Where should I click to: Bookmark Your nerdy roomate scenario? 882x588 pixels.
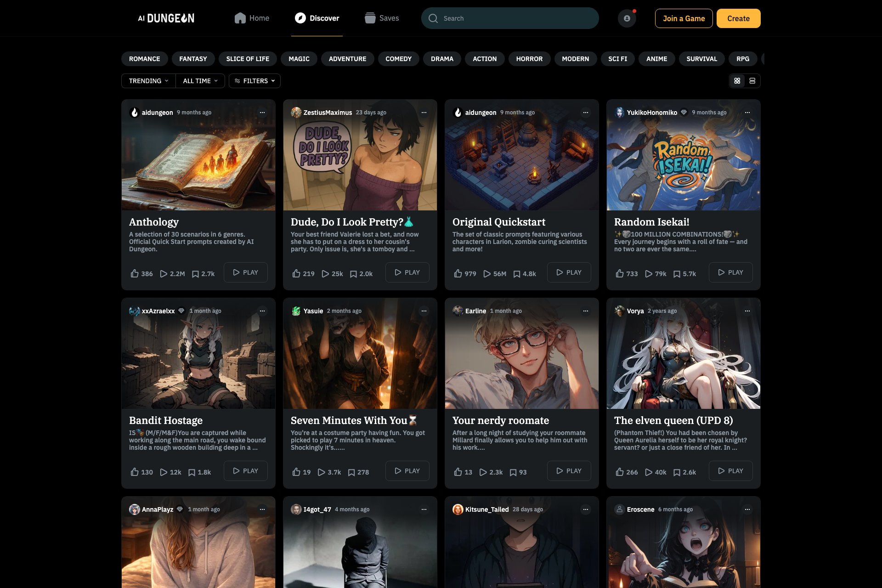click(513, 472)
